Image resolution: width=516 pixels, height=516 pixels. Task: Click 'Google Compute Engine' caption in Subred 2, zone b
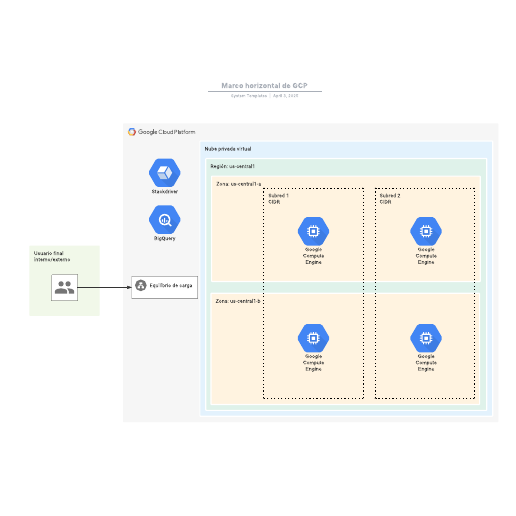pyautogui.click(x=426, y=363)
